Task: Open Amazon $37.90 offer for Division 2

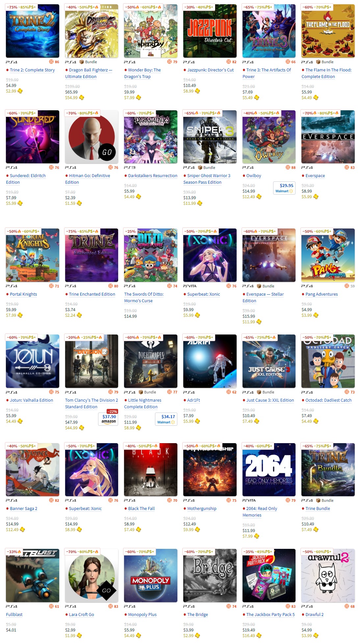Action: click(108, 419)
